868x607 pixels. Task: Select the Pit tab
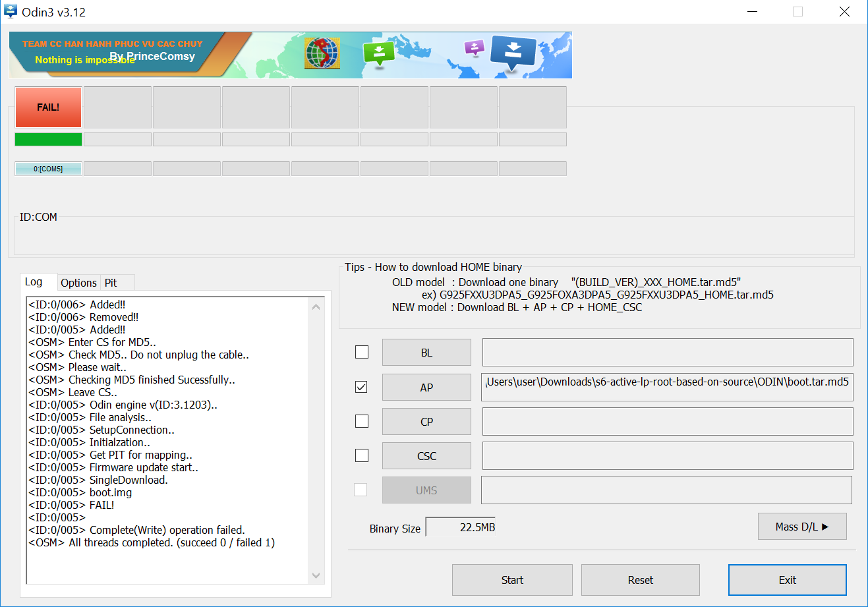111,283
